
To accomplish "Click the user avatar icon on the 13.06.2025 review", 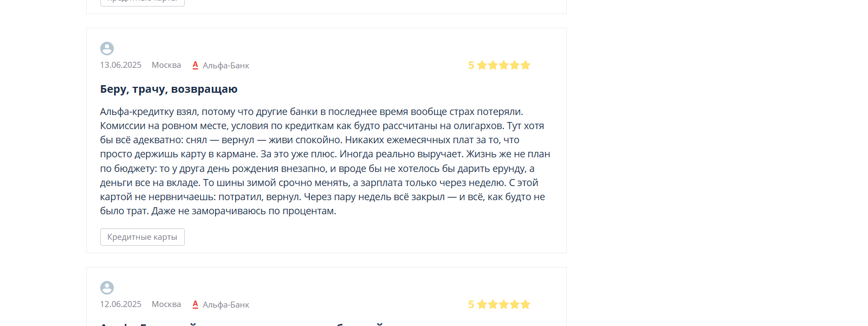I will [x=107, y=48].
